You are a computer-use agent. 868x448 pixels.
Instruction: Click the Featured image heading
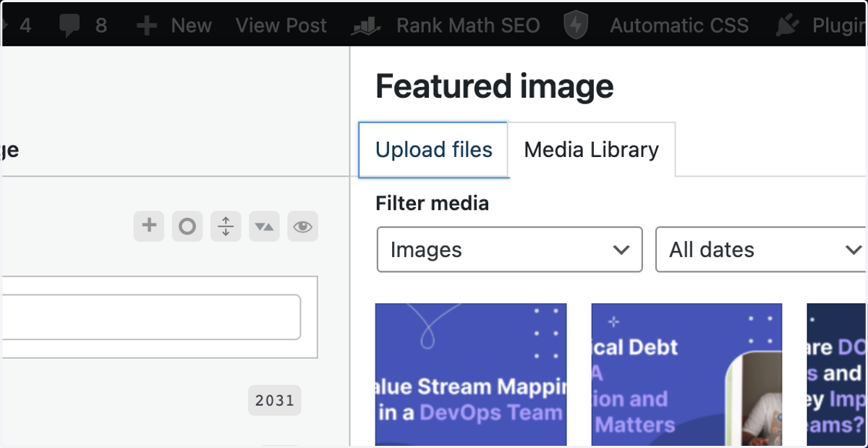click(x=495, y=87)
